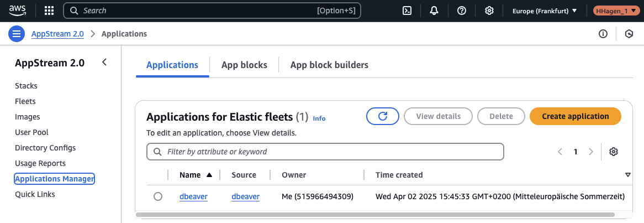The width and height of the screenshot is (644, 223).
Task: Launch the CloudShell terminal icon
Action: coord(407,11)
